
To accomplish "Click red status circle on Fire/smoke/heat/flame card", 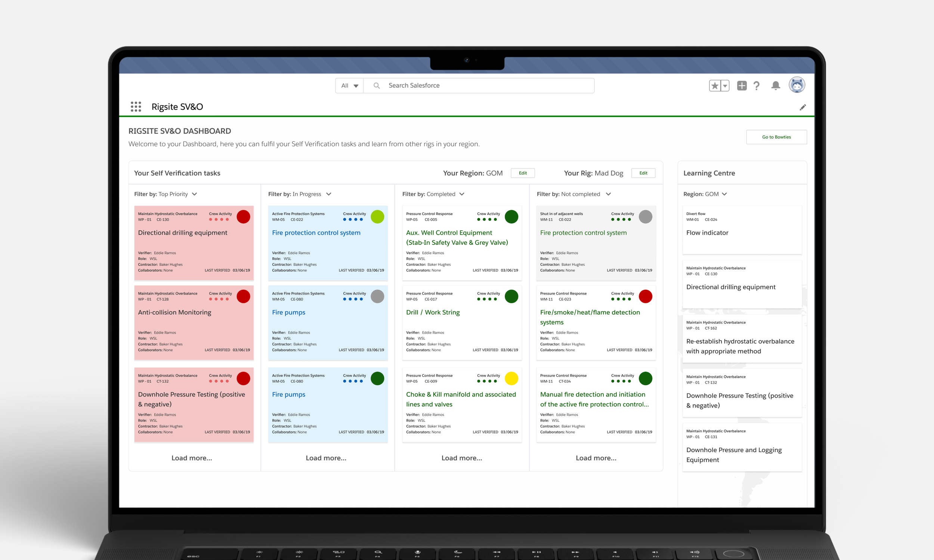I will coord(645,296).
